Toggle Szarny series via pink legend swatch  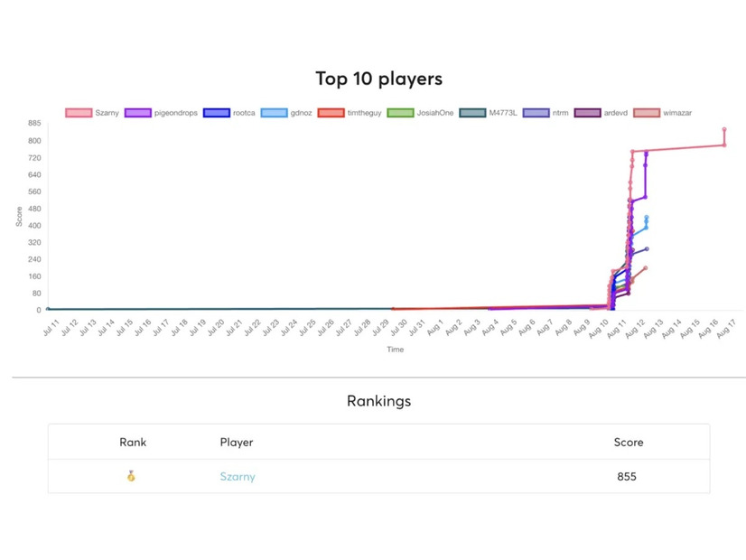click(79, 113)
